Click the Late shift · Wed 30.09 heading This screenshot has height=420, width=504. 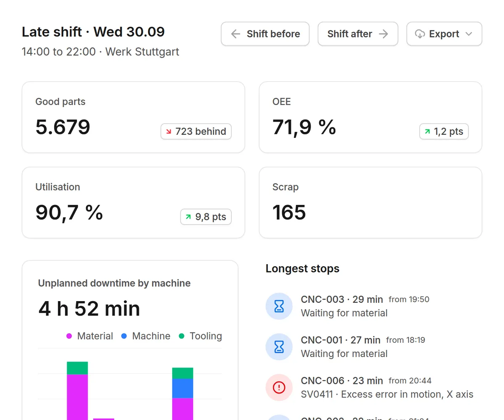93,32
